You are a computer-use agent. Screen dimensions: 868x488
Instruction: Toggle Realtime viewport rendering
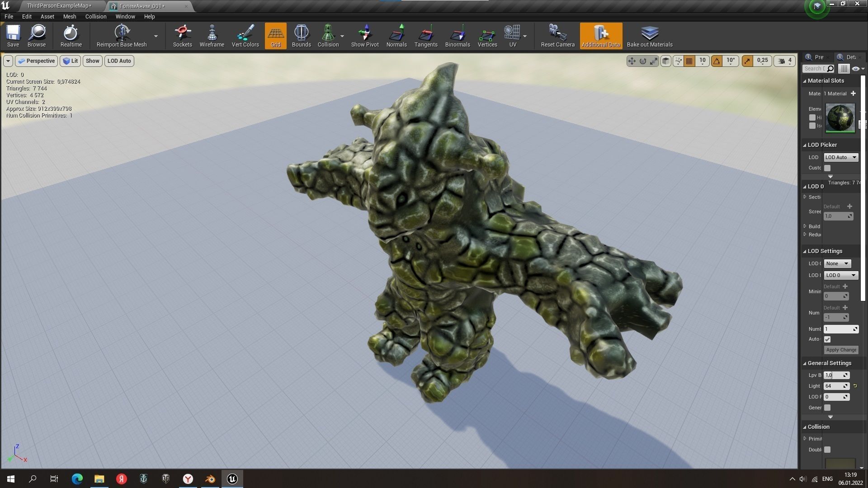(x=71, y=36)
